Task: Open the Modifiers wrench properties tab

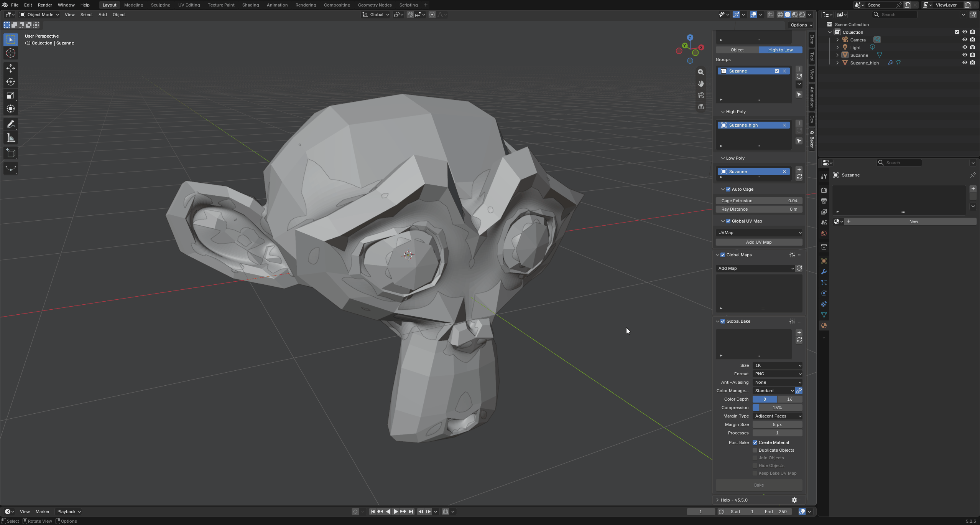Action: coord(824,272)
